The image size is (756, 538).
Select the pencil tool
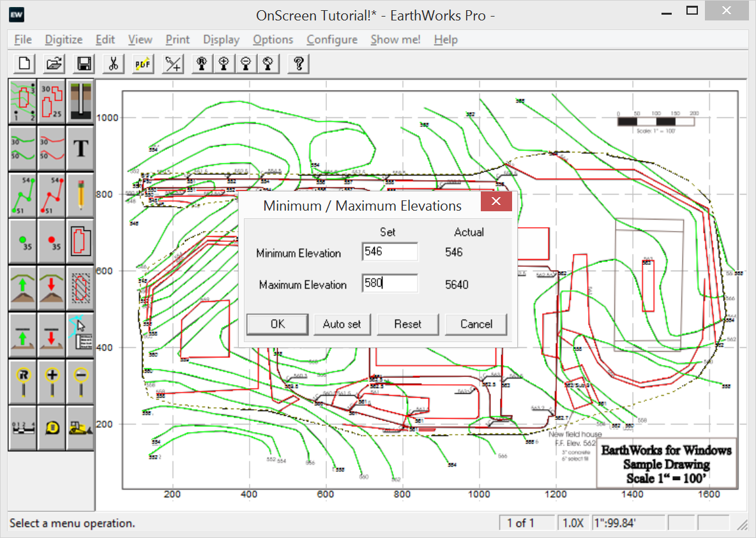80,195
